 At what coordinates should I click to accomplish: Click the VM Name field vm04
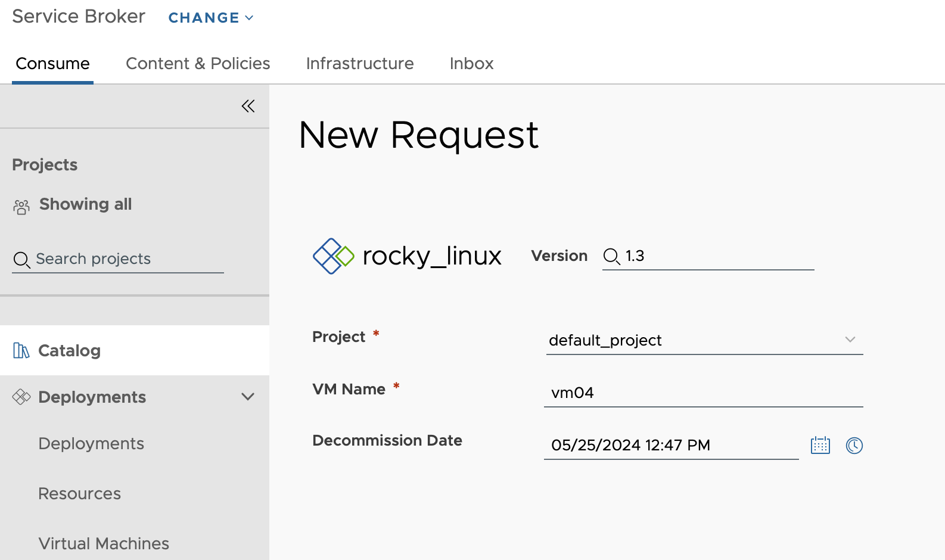click(x=704, y=393)
